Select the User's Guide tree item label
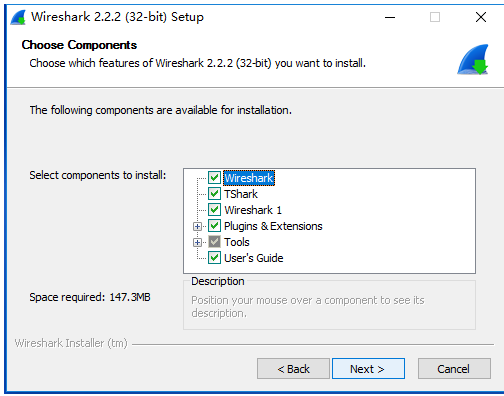504x396 pixels. [x=254, y=258]
